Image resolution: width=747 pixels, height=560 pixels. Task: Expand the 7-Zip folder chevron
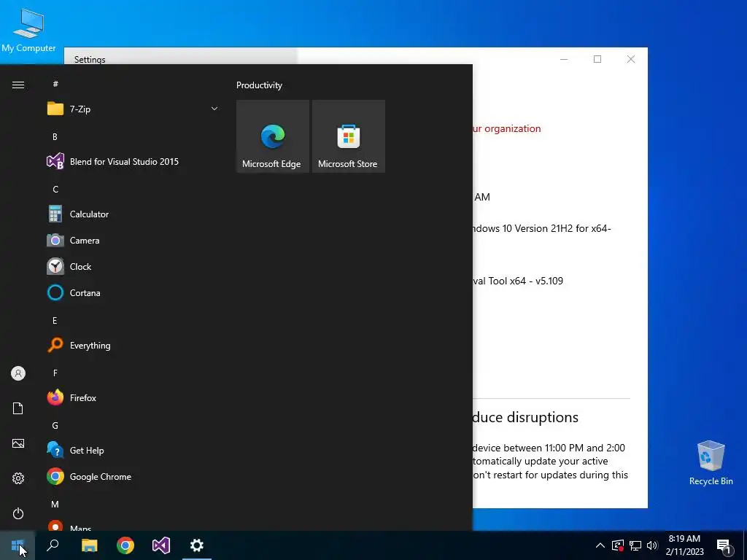pyautogui.click(x=214, y=109)
